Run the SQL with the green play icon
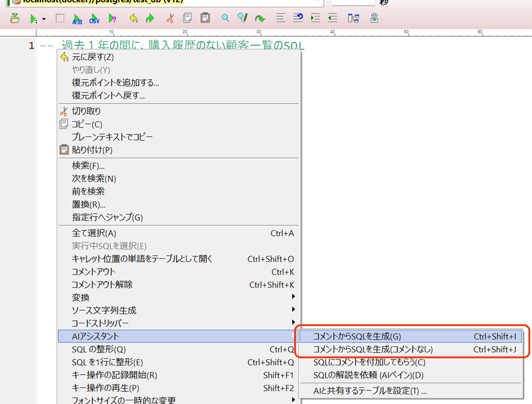532x404 pixels. (34, 19)
